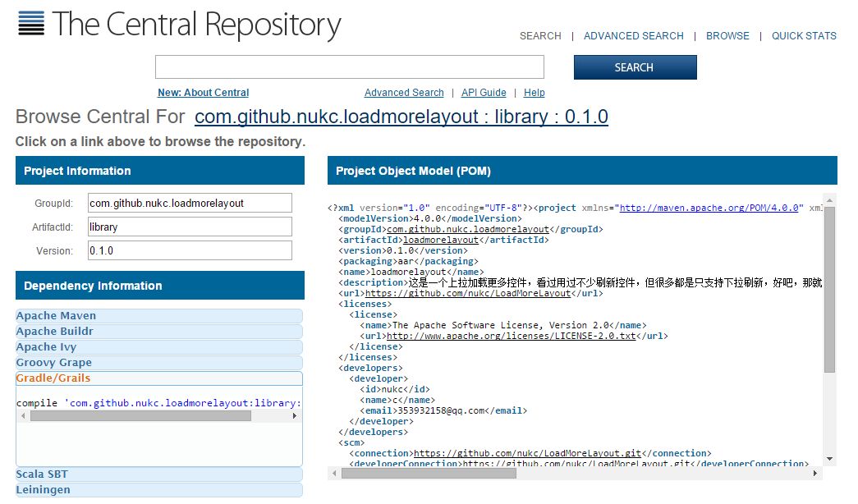The width and height of the screenshot is (858, 504).
Task: Click the POM horizontal scrollbar thumb
Action: click(429, 474)
